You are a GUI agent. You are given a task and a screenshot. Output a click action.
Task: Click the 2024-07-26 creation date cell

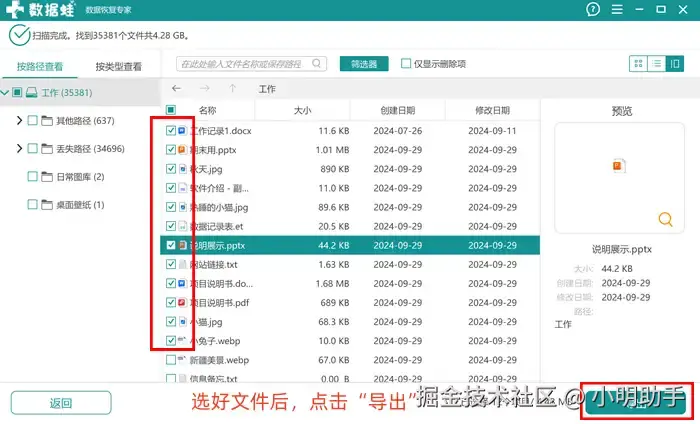tap(398, 131)
